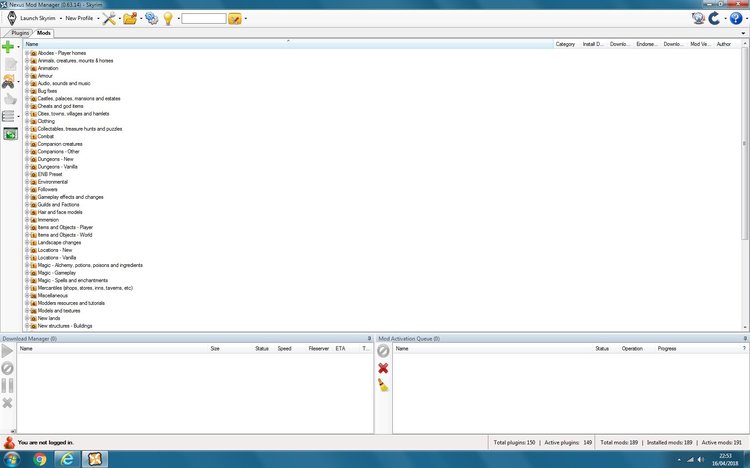The width and height of the screenshot is (750, 468).
Task: Expand the Combat category node
Action: click(27, 136)
